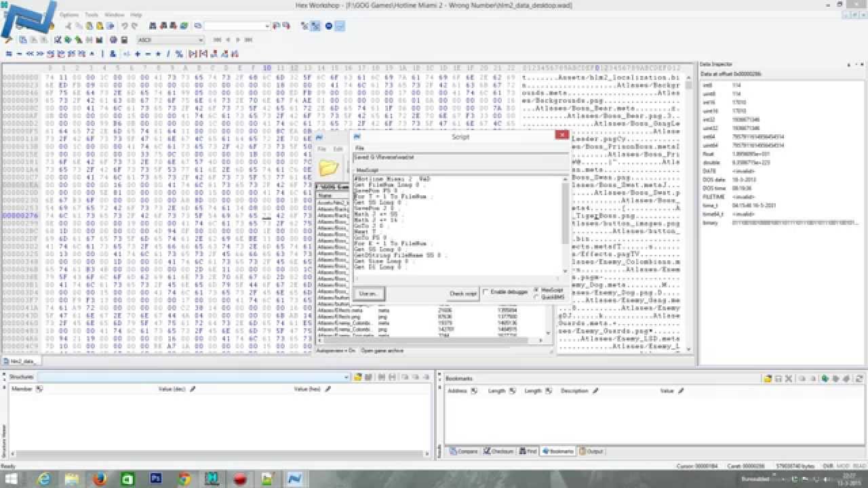Viewport: 868px width, 488px height.
Task: Open the Tools menu
Action: pyautogui.click(x=92, y=14)
